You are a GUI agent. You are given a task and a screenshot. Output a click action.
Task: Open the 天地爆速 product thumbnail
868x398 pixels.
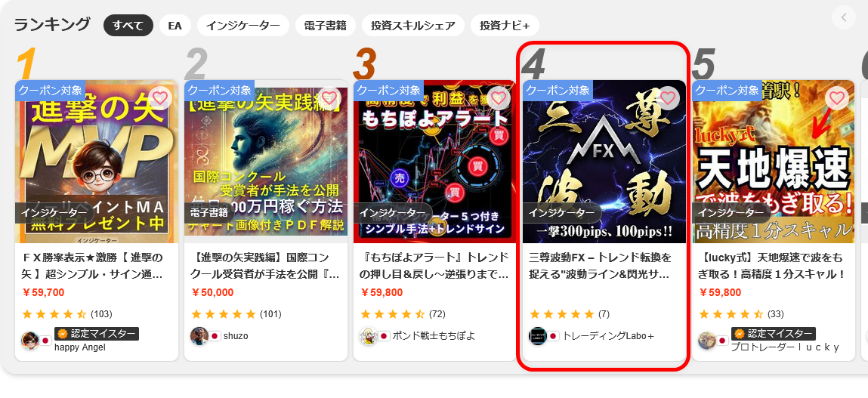(774, 162)
